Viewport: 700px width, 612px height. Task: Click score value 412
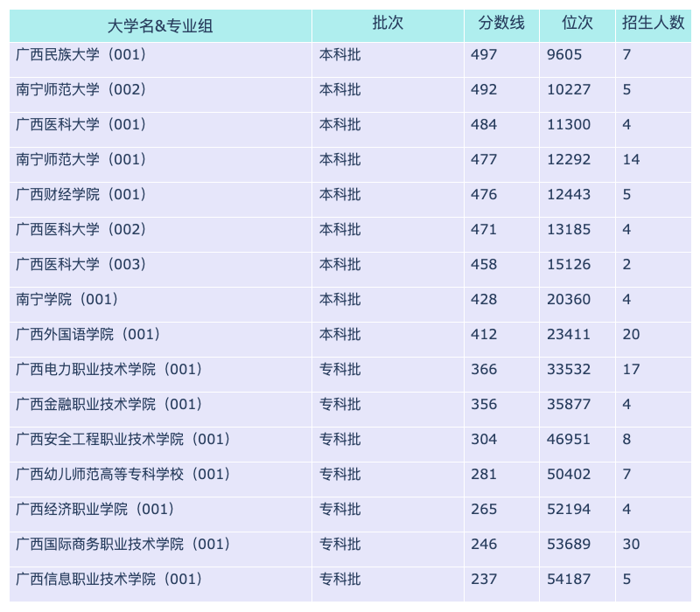pos(484,334)
